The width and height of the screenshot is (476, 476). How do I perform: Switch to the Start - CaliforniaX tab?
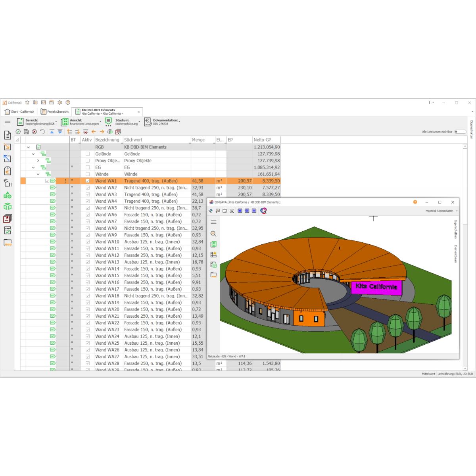[20, 112]
